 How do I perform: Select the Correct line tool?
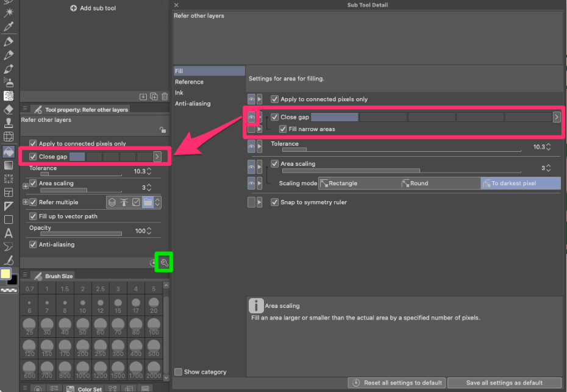[9, 260]
